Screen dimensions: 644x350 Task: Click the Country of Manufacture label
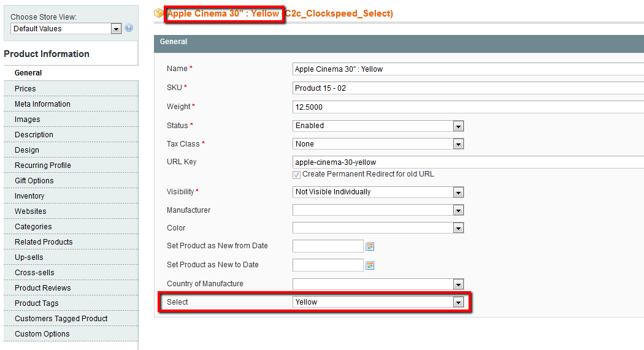(x=205, y=284)
